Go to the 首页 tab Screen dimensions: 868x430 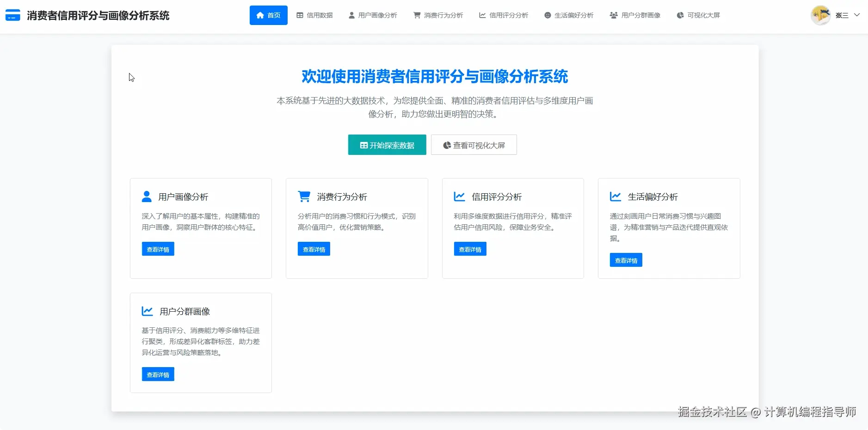269,15
